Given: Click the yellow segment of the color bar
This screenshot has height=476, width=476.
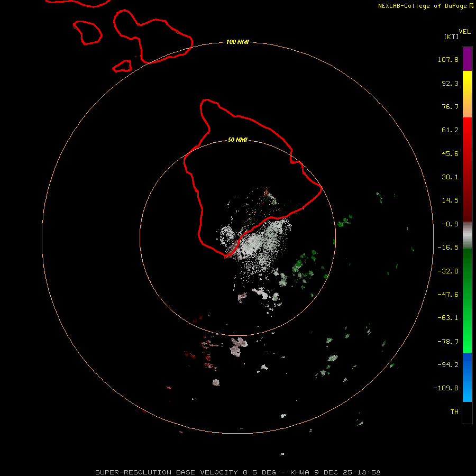Looking at the screenshot, I should (x=467, y=94).
